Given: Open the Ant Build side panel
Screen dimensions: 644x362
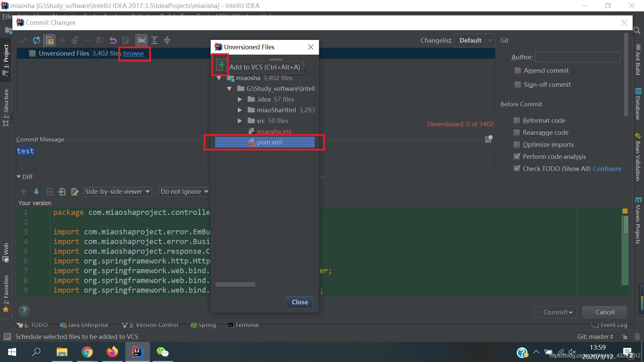Looking at the screenshot, I should [638, 59].
